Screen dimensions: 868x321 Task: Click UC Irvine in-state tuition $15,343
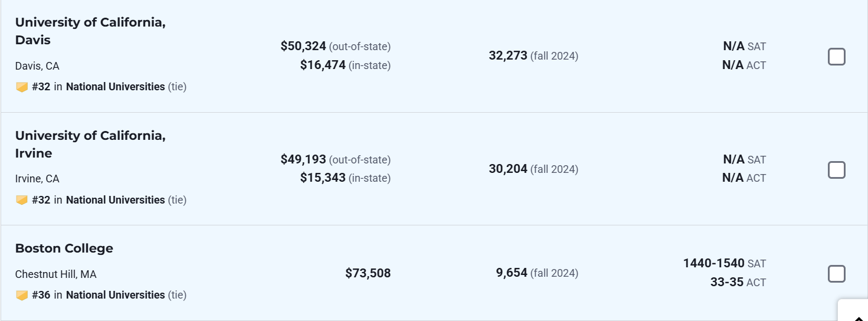[323, 178]
